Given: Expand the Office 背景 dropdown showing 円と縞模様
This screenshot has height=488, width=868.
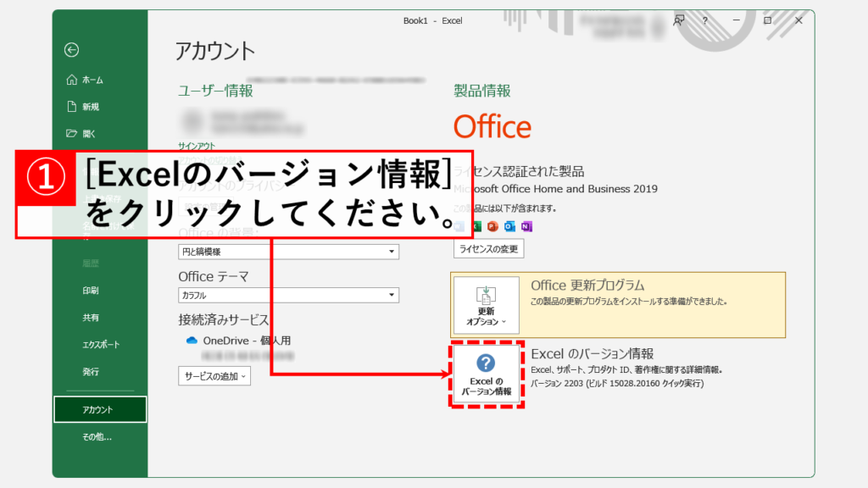Looking at the screenshot, I should click(x=288, y=252).
